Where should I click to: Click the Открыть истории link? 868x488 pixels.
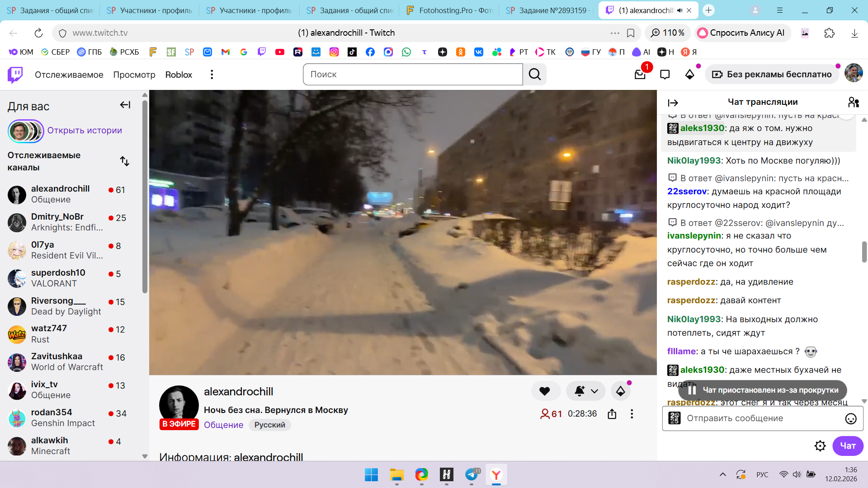pyautogui.click(x=85, y=131)
